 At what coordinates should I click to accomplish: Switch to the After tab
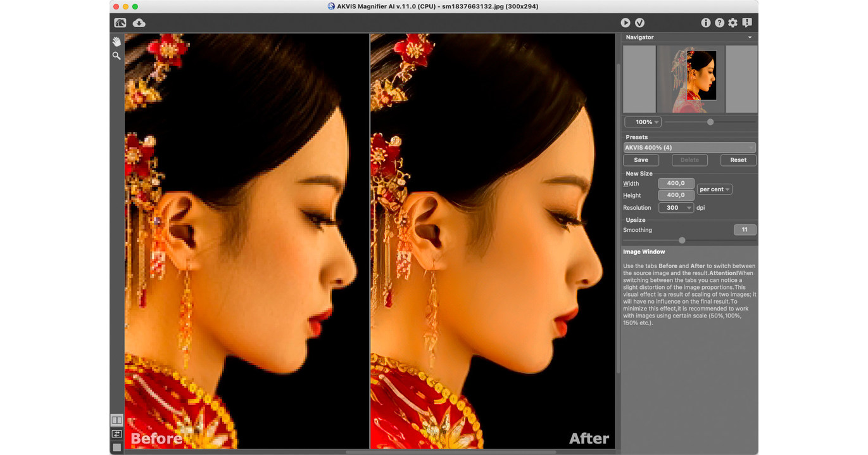click(588, 438)
